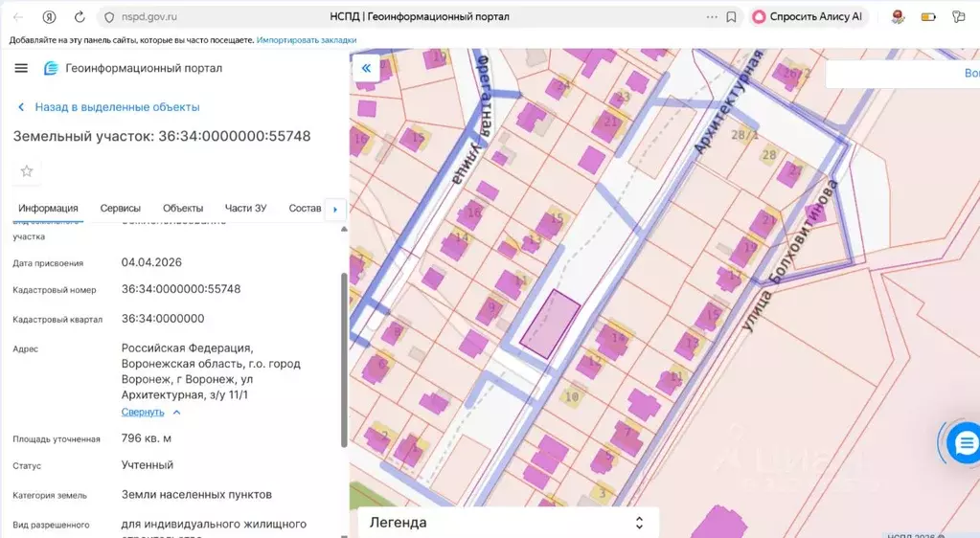Click the cadastral number value 36:34:0000000:55748
The width and height of the screenshot is (980, 538).
[181, 289]
